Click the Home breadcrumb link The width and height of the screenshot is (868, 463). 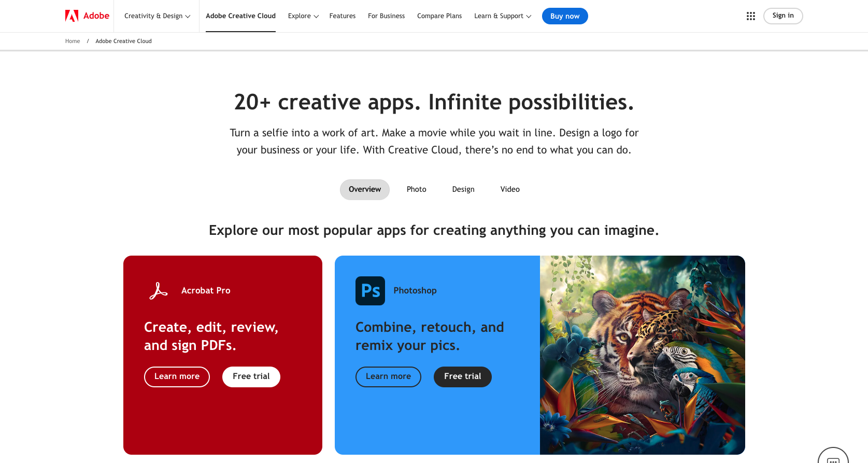click(73, 41)
